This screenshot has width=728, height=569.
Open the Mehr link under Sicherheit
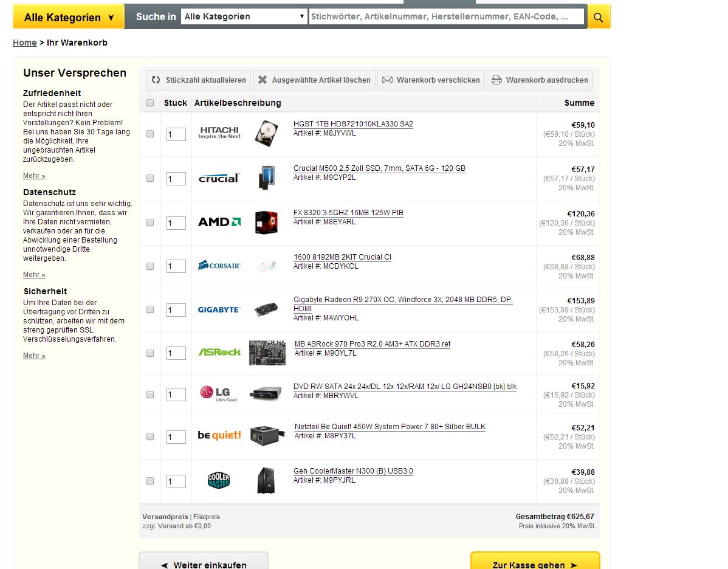pyautogui.click(x=34, y=356)
